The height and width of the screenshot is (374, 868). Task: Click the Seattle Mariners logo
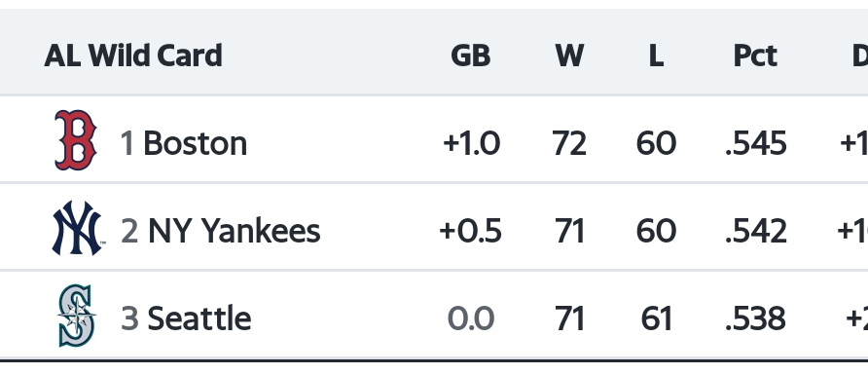[x=77, y=316]
